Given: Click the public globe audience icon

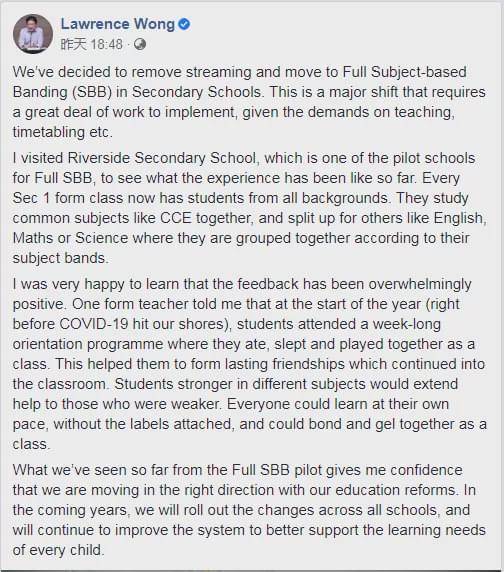Looking at the screenshot, I should 140,45.
